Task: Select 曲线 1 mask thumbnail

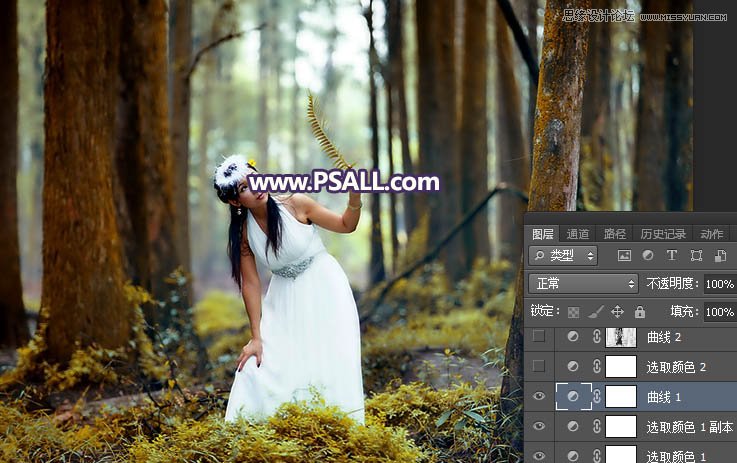Action: [x=621, y=397]
